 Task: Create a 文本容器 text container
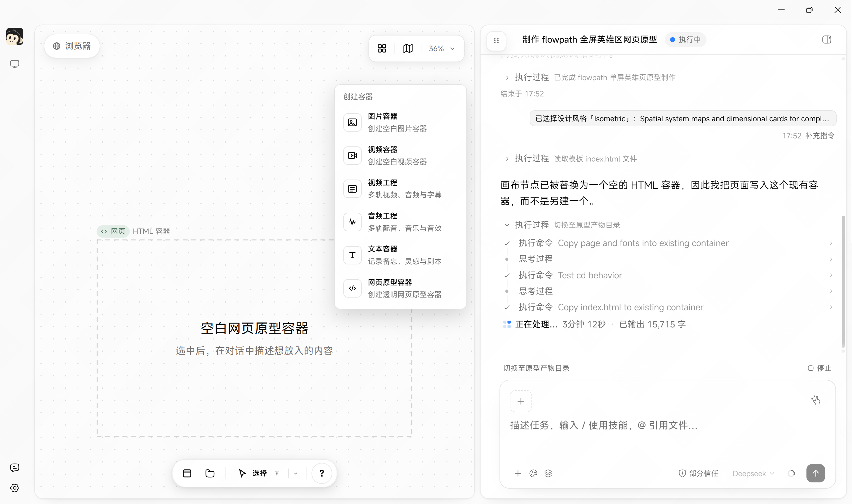[x=400, y=255]
